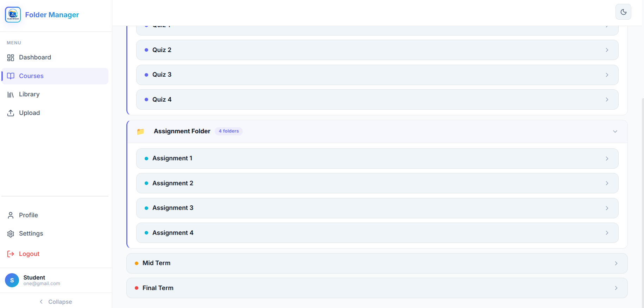The width and height of the screenshot is (644, 308).
Task: Click the Student name in the sidebar
Action: point(34,277)
